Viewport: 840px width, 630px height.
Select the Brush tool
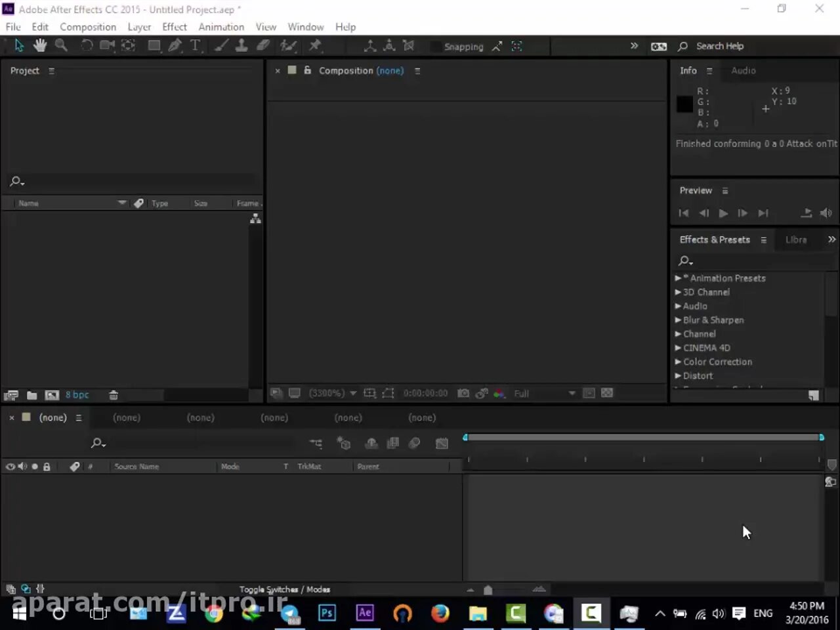[x=222, y=45]
